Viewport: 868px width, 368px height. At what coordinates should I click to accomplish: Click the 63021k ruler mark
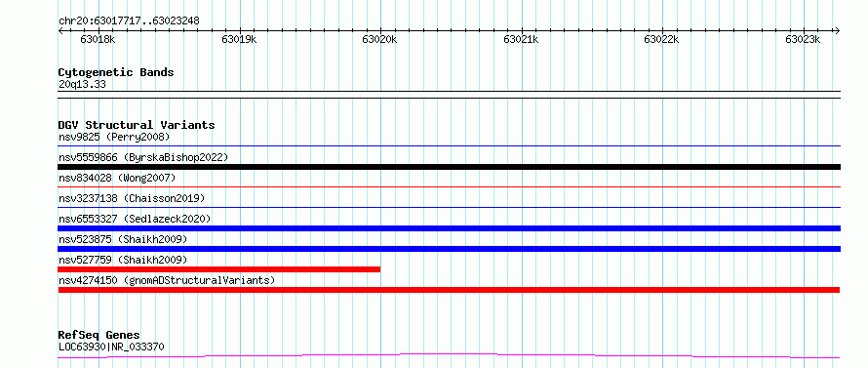(x=521, y=39)
